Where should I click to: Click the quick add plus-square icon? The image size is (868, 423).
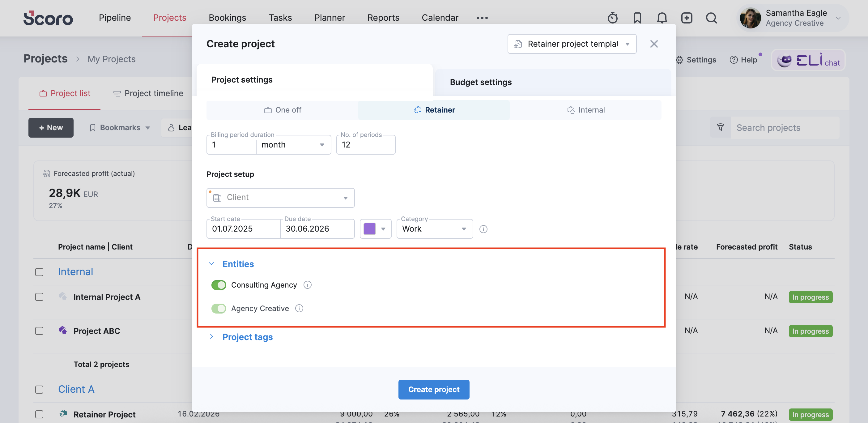pos(686,18)
